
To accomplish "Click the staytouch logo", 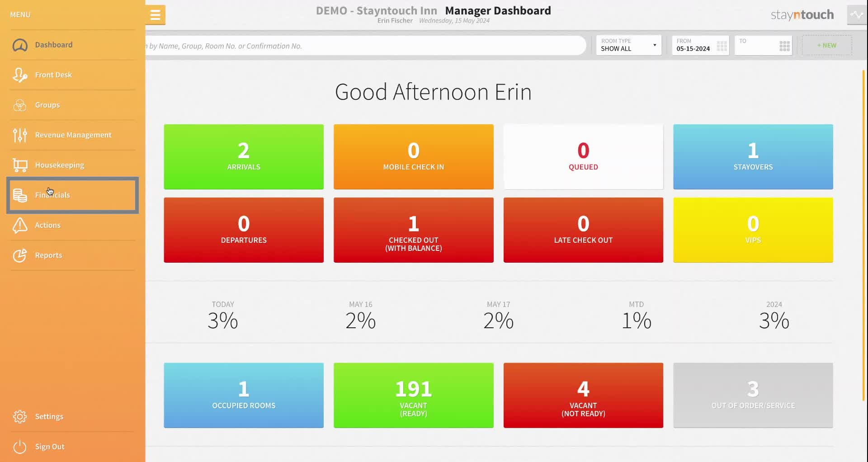I will (802, 15).
